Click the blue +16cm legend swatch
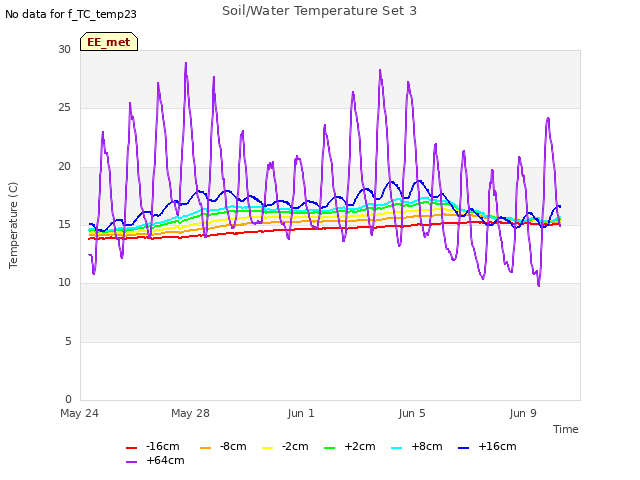640x480 pixels. click(463, 448)
